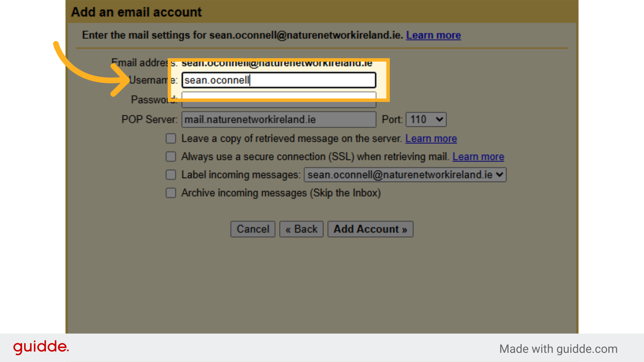Click the Cancel button
Viewport: 644px width, 362px height.
tap(253, 229)
